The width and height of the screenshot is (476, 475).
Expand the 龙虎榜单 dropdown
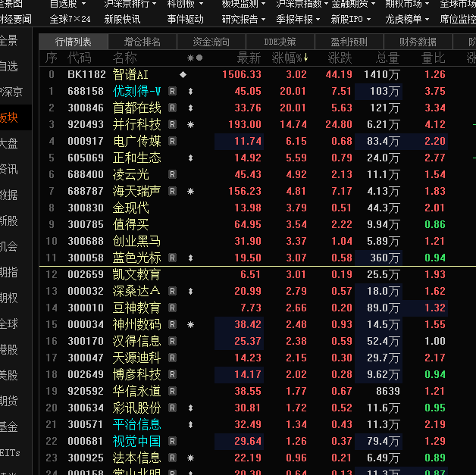point(407,20)
